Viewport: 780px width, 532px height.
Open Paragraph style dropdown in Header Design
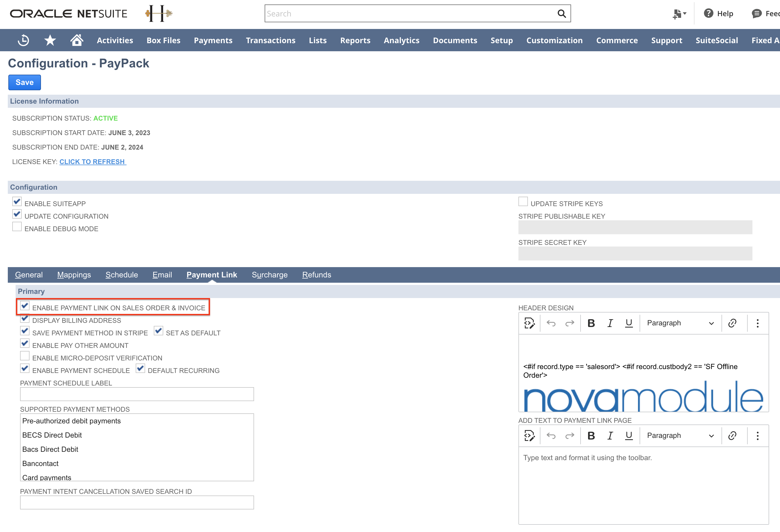point(680,323)
